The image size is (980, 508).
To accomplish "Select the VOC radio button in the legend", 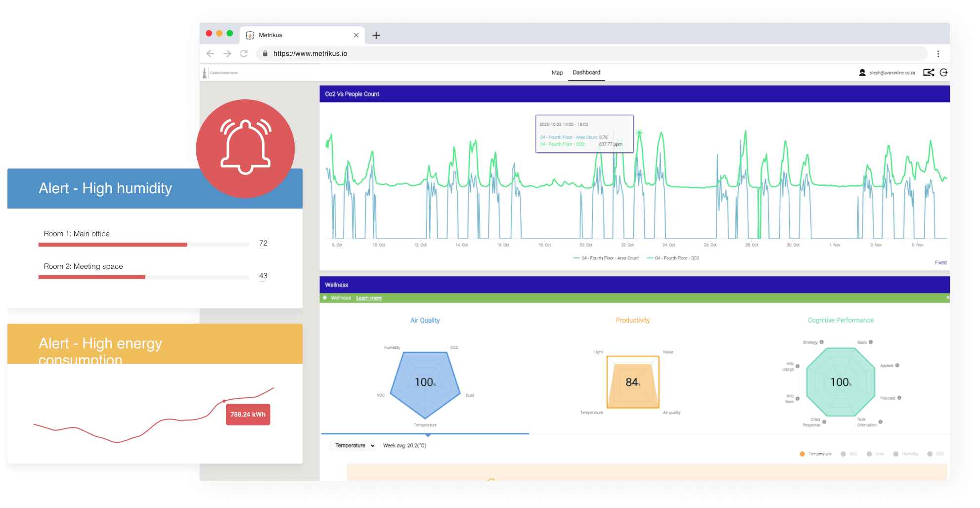I will [x=843, y=454].
